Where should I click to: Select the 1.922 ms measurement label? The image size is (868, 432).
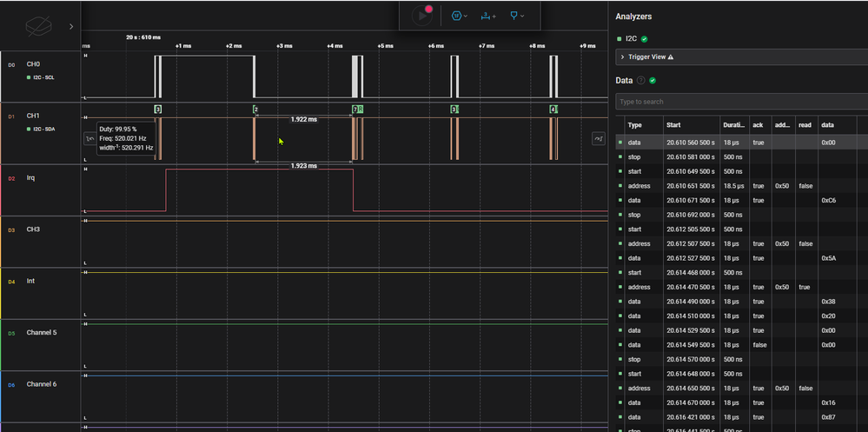(x=304, y=118)
